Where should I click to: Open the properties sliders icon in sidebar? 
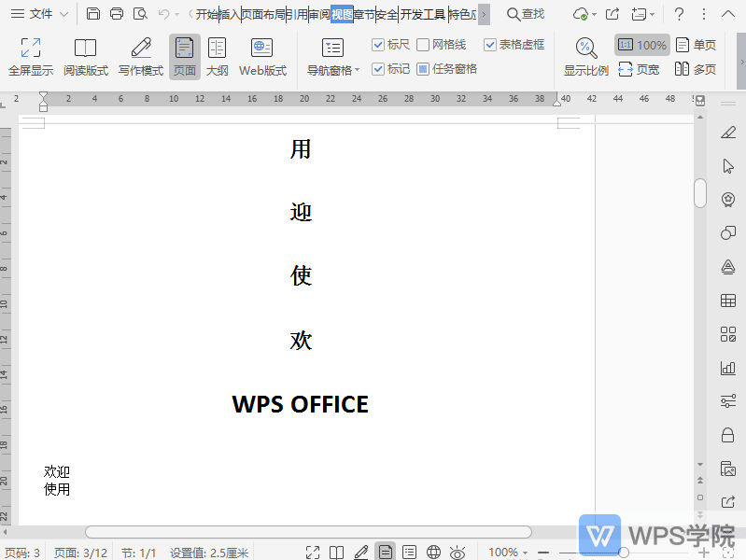728,401
